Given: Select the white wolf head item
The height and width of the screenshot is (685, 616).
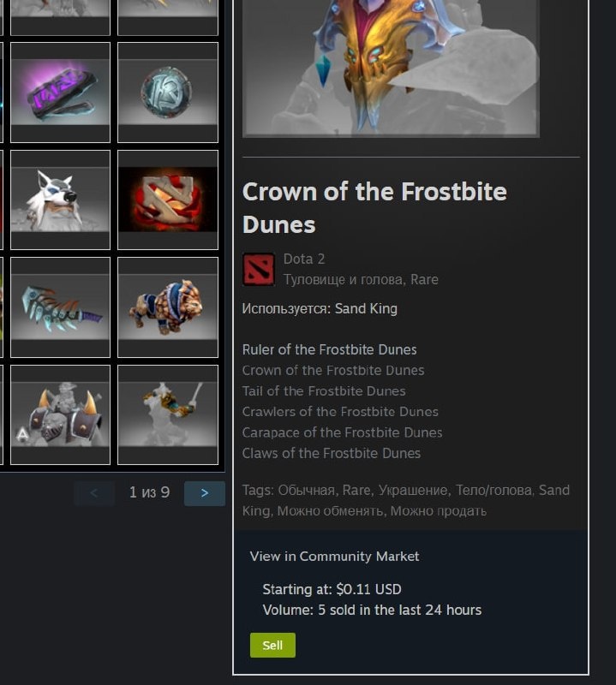Looking at the screenshot, I should (60, 200).
